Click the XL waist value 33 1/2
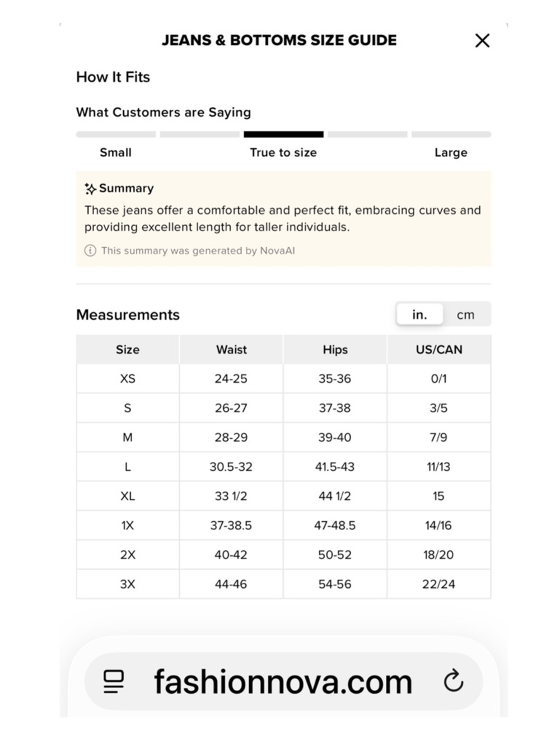 click(231, 496)
